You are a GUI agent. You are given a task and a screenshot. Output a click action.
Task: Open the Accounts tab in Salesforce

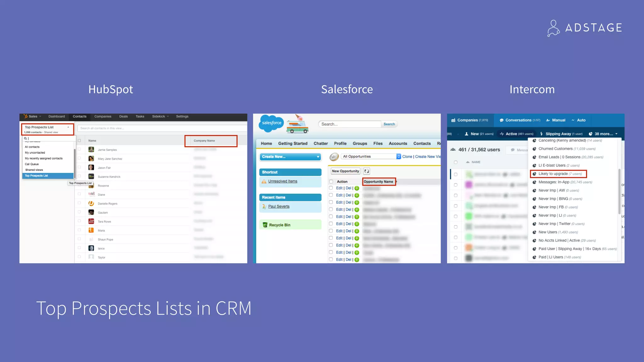(x=398, y=143)
